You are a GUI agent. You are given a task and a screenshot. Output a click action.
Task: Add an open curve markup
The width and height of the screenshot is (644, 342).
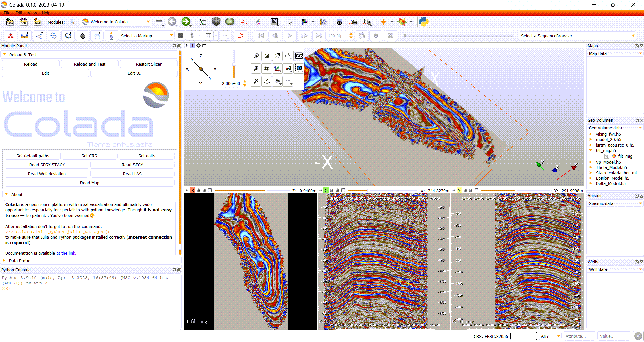(x=54, y=36)
